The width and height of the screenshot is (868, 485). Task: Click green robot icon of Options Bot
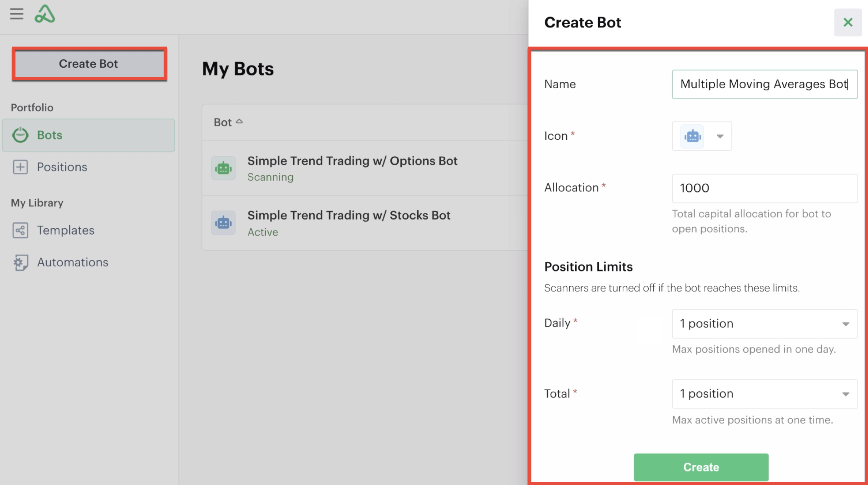223,168
